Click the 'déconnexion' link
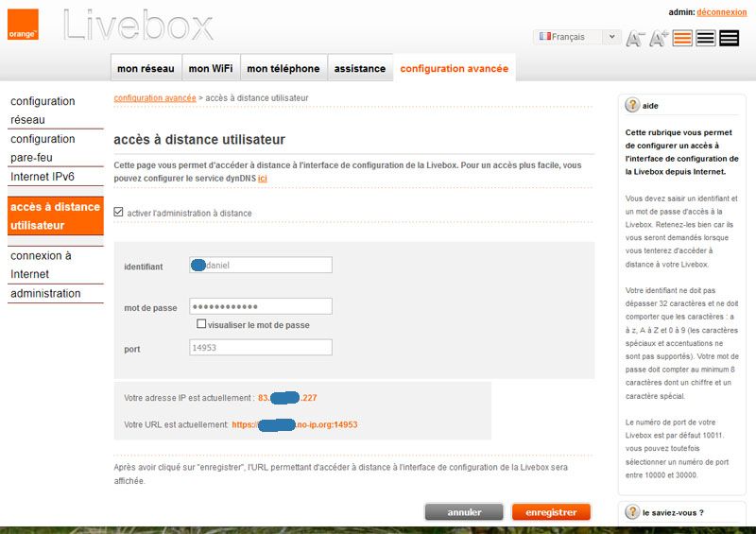 click(721, 12)
